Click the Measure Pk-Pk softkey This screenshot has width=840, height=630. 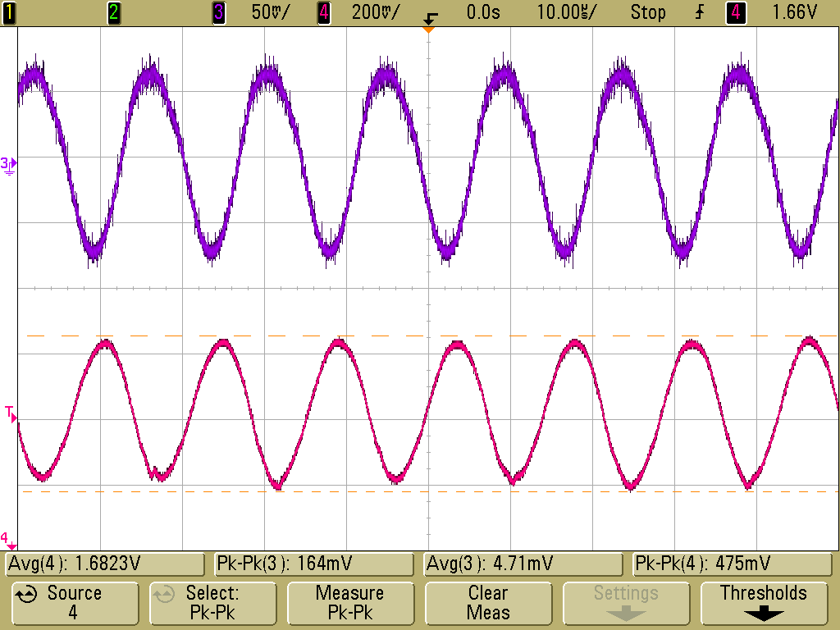pos(350,603)
